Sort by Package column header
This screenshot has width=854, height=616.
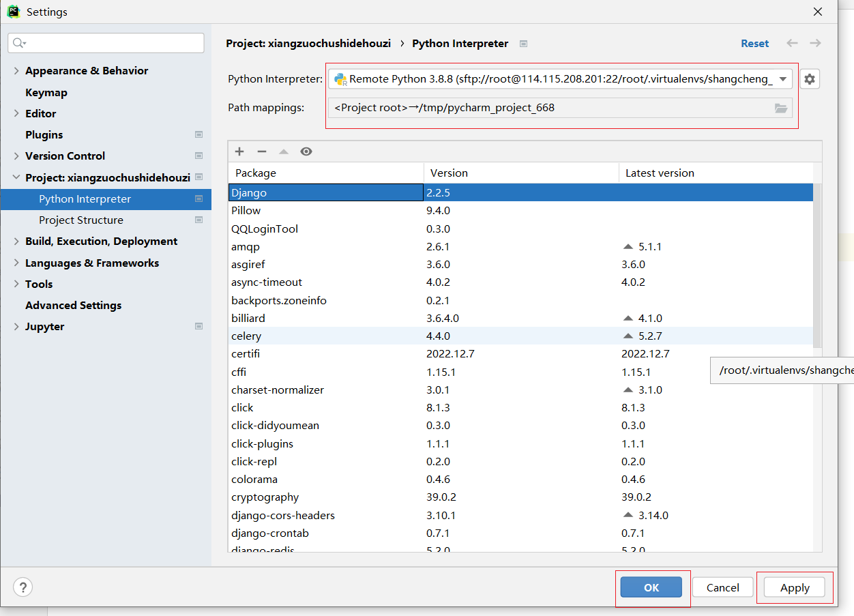325,173
